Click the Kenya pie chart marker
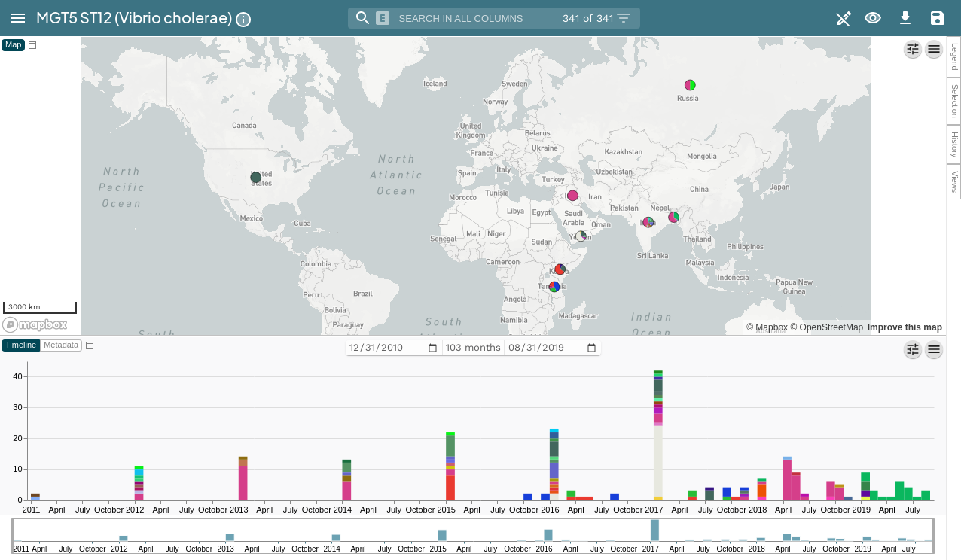The height and width of the screenshot is (560, 961). pyautogui.click(x=560, y=269)
